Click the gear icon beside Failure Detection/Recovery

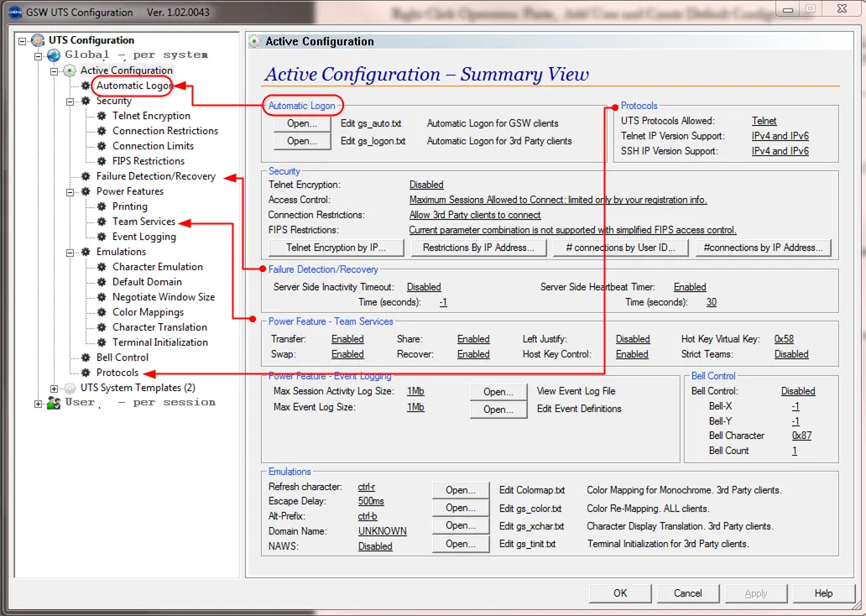point(86,176)
